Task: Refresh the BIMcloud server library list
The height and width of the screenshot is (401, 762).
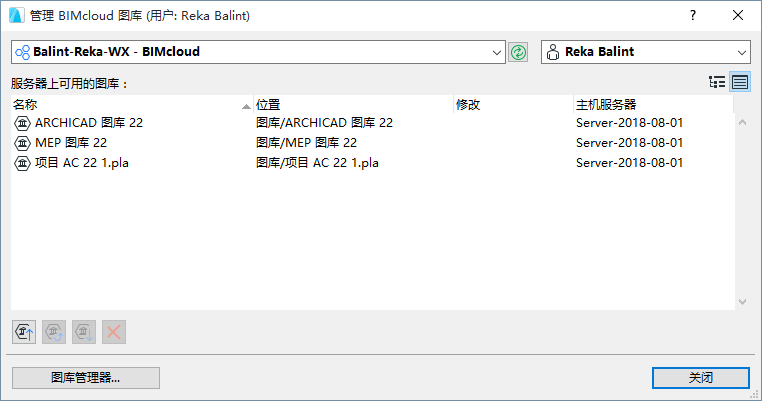Action: point(518,52)
